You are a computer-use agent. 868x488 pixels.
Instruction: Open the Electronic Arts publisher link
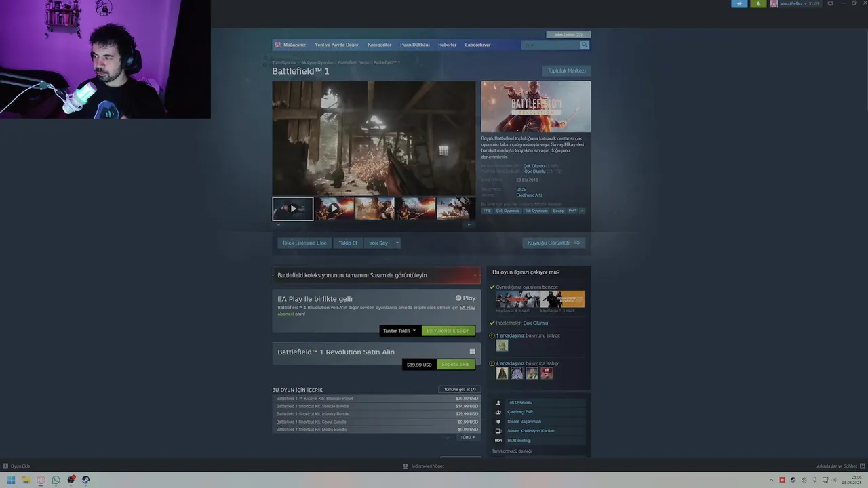click(x=529, y=195)
